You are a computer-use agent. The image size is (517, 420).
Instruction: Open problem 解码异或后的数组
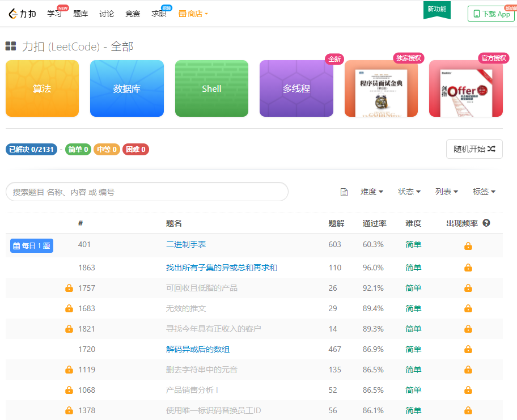tap(198, 349)
